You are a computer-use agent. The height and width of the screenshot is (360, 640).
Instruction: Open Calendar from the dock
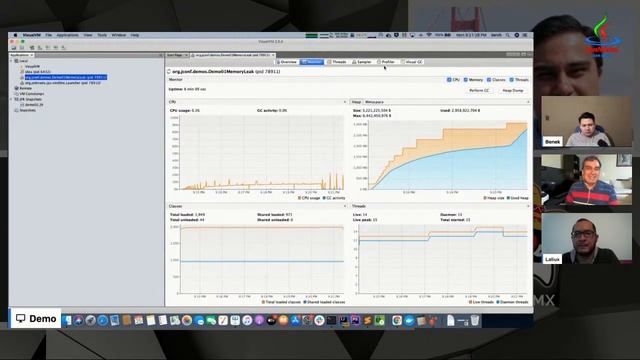click(x=139, y=320)
